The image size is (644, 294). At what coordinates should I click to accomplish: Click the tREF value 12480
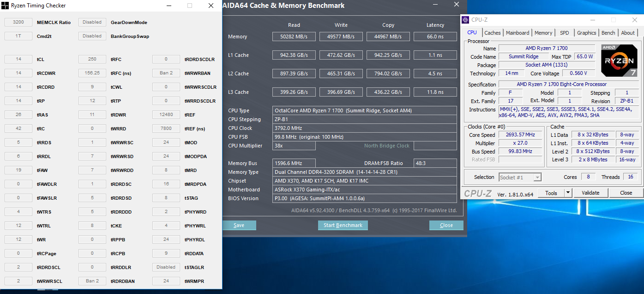coord(166,115)
